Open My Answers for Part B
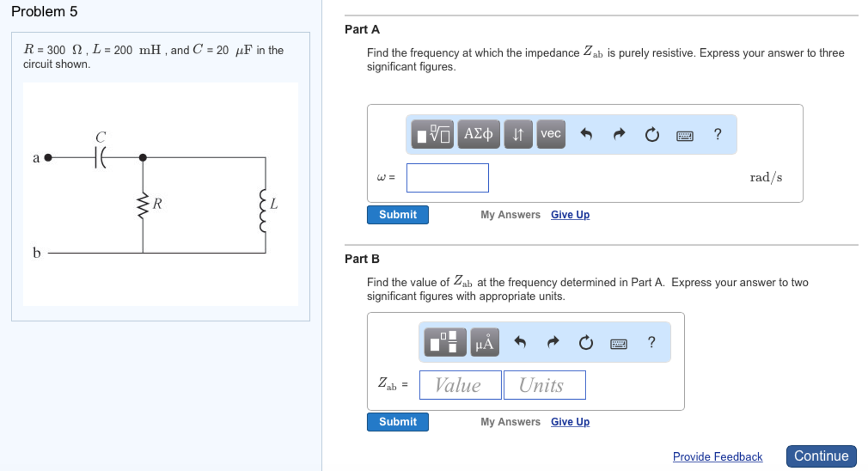The width and height of the screenshot is (868, 471). 510,421
